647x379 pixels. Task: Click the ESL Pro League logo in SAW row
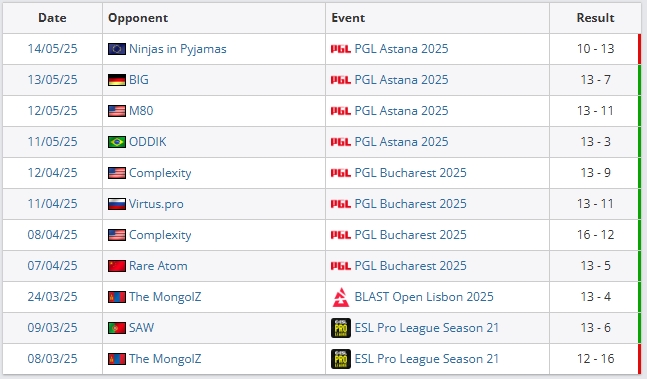point(341,328)
